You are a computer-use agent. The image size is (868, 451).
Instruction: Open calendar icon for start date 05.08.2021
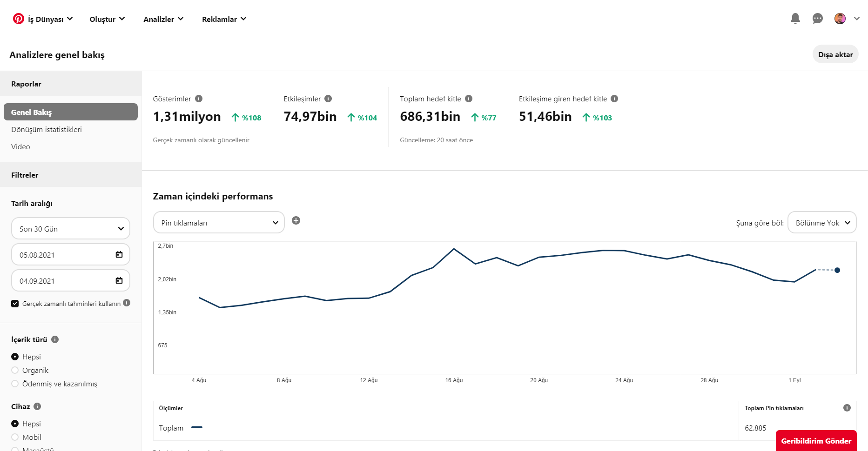(119, 254)
